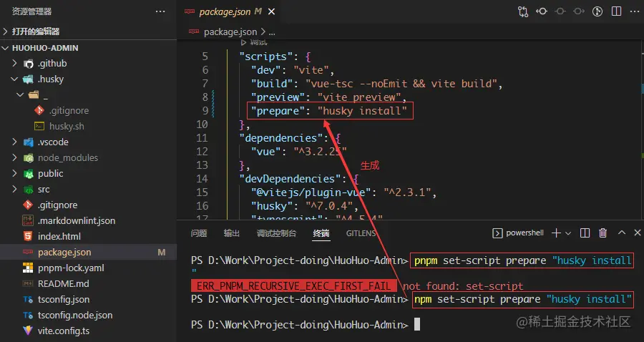Click the markdownlint icon beside .markdownlint.json
The height and width of the screenshot is (342, 644).
click(x=28, y=220)
